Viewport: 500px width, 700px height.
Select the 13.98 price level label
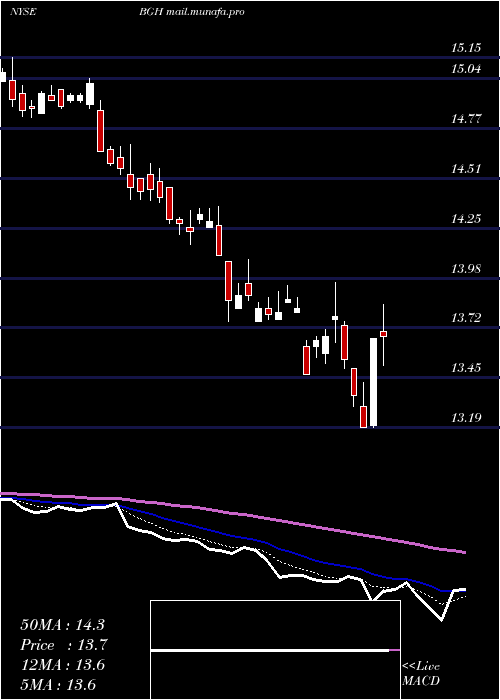466,269
